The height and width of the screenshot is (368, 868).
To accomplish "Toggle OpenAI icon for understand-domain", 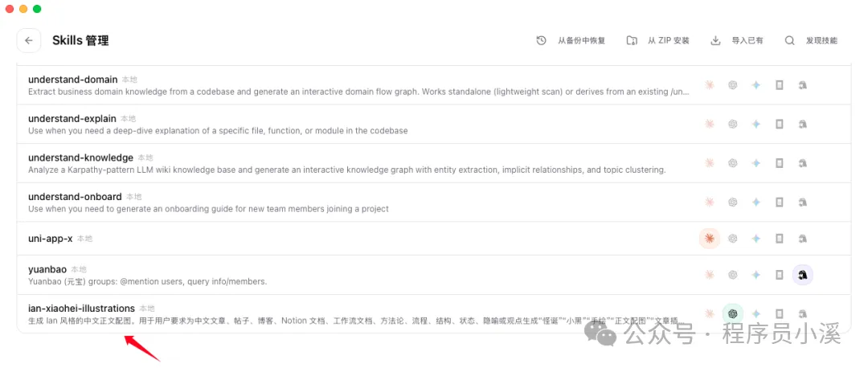I will point(733,85).
